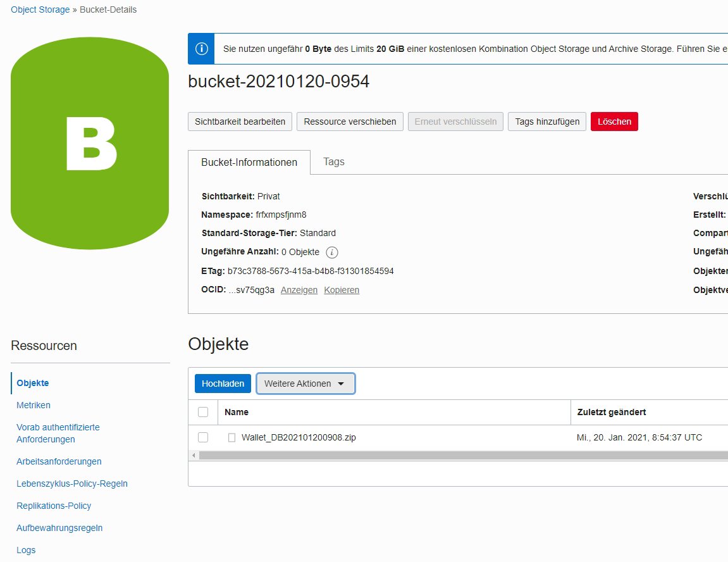Select the checkbox for the Wallet_DB202101200908.zip row
This screenshot has width=728, height=562.
click(203, 437)
